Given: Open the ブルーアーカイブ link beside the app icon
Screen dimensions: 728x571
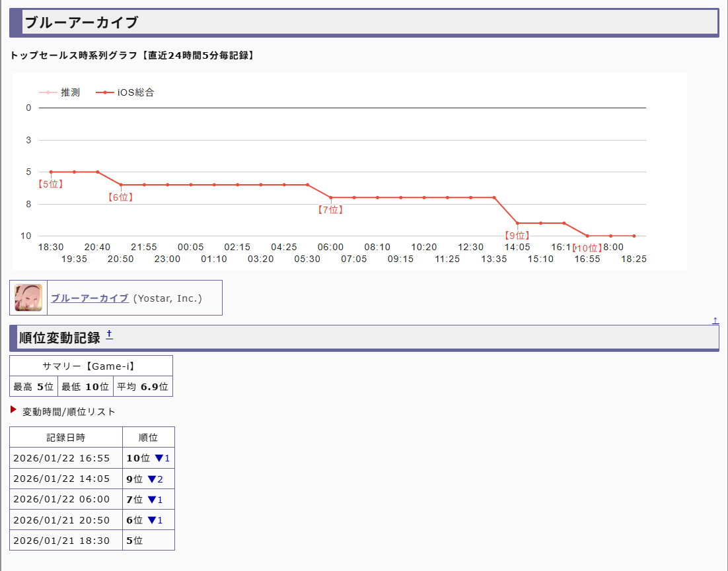Looking at the screenshot, I should [x=90, y=298].
